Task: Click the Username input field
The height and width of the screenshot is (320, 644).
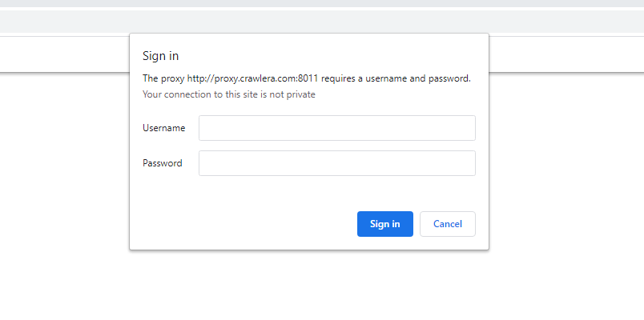Action: pyautogui.click(x=336, y=128)
